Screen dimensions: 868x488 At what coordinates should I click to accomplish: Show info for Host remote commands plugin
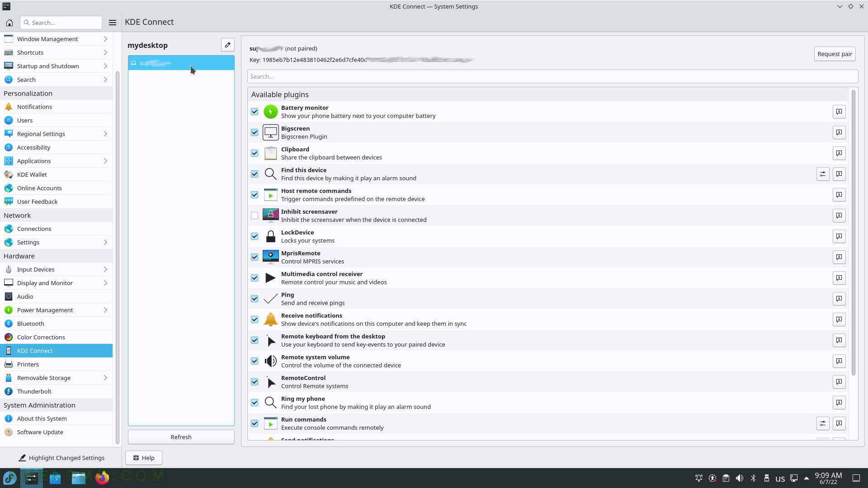pos(839,195)
